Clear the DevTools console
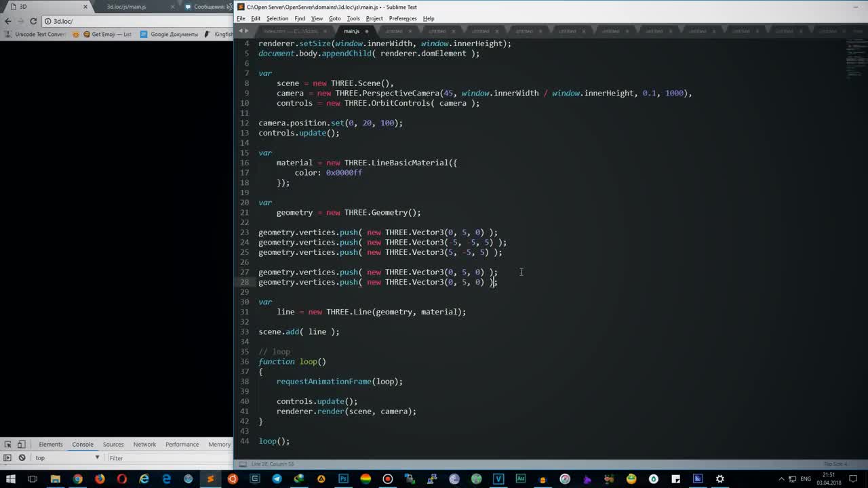Screen dimensions: 868x488 click(22, 458)
